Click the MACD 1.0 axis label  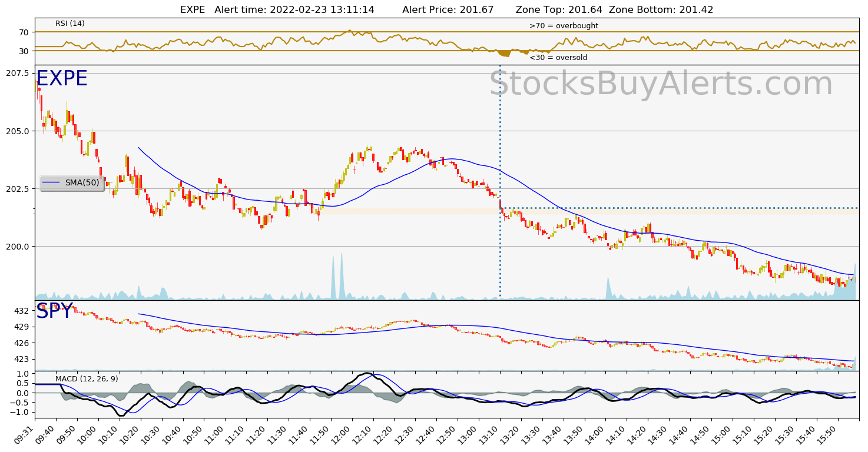22,374
